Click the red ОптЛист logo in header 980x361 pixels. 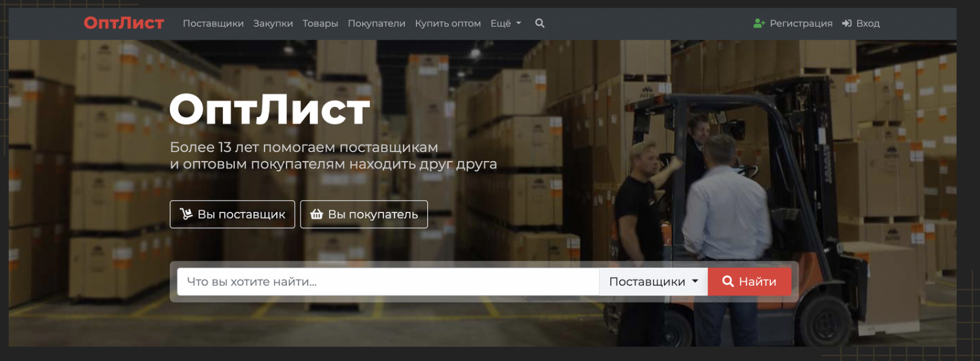[x=124, y=23]
